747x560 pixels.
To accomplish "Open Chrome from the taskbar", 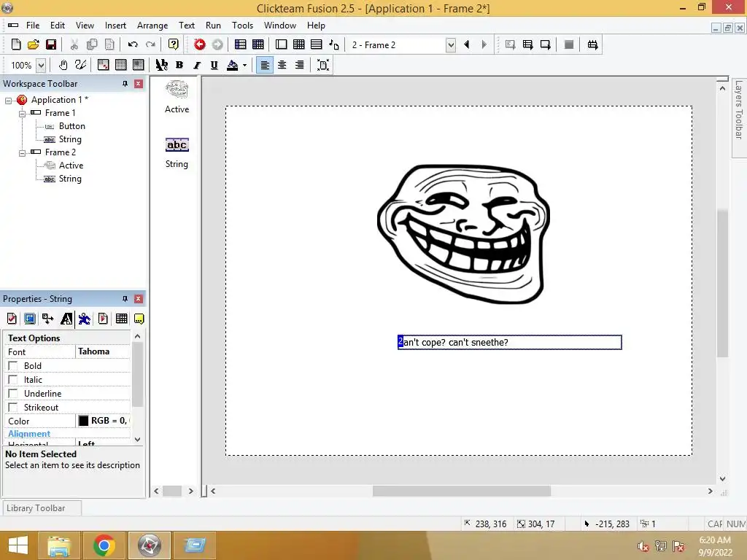I will click(x=104, y=545).
